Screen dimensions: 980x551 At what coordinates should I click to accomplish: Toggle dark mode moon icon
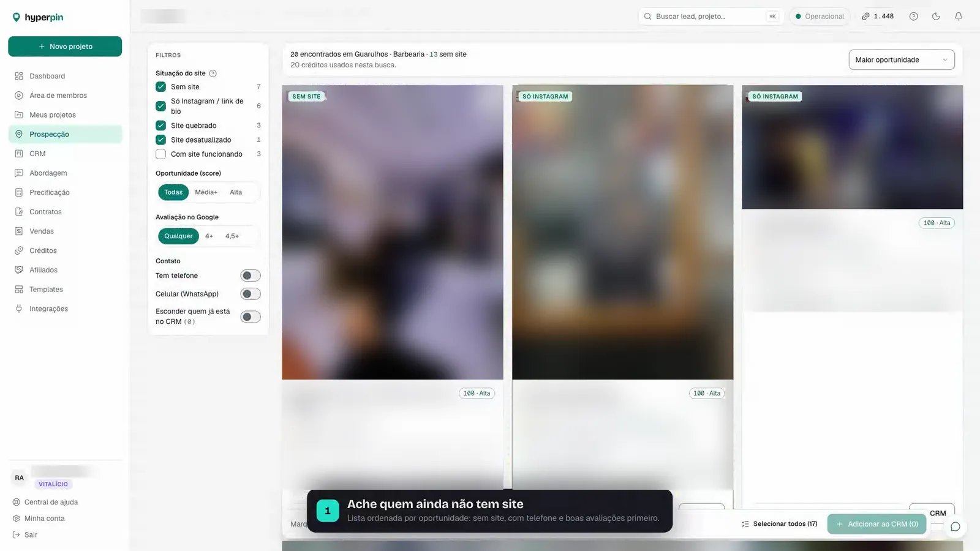936,17
